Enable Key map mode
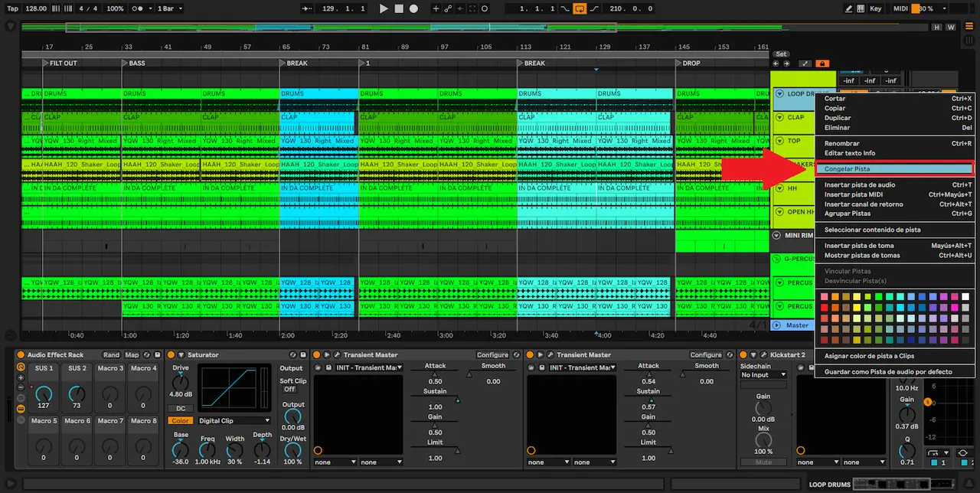 coord(876,8)
